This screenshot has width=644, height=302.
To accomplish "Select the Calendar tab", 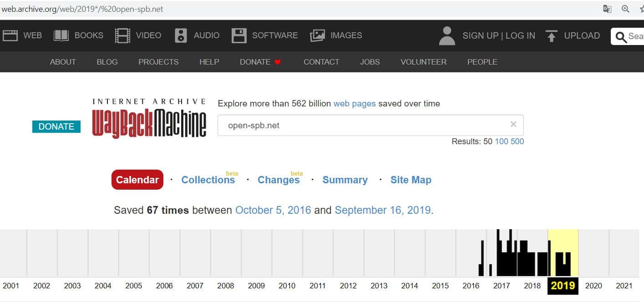I will click(x=137, y=180).
